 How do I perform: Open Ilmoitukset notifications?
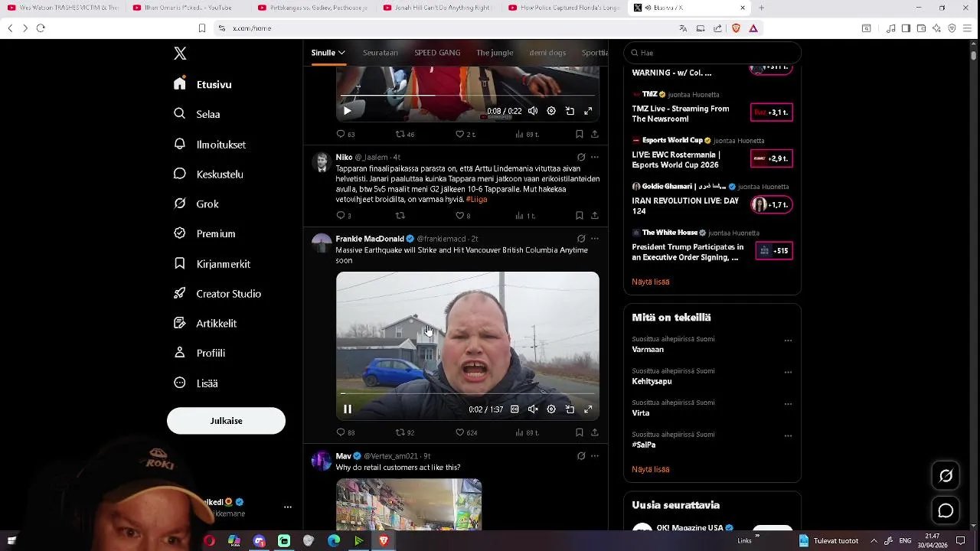tap(210, 144)
